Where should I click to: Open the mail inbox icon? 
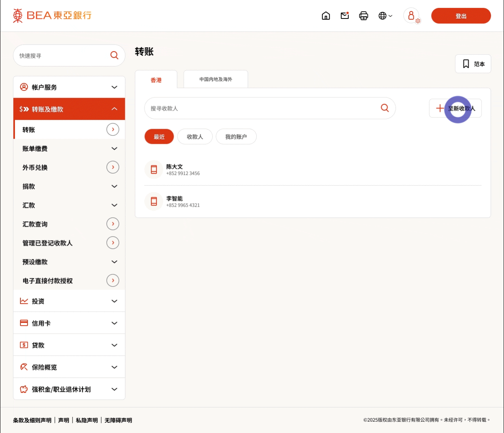pyautogui.click(x=345, y=16)
